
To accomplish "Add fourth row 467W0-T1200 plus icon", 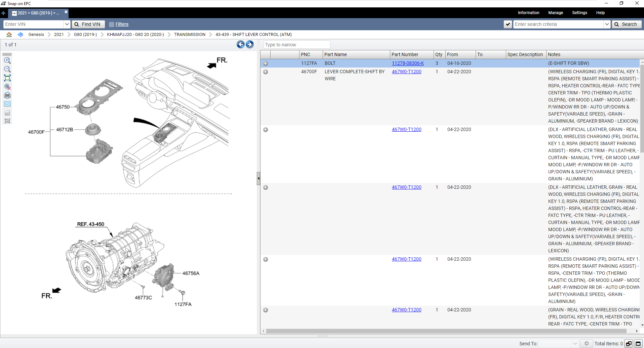I will [266, 187].
